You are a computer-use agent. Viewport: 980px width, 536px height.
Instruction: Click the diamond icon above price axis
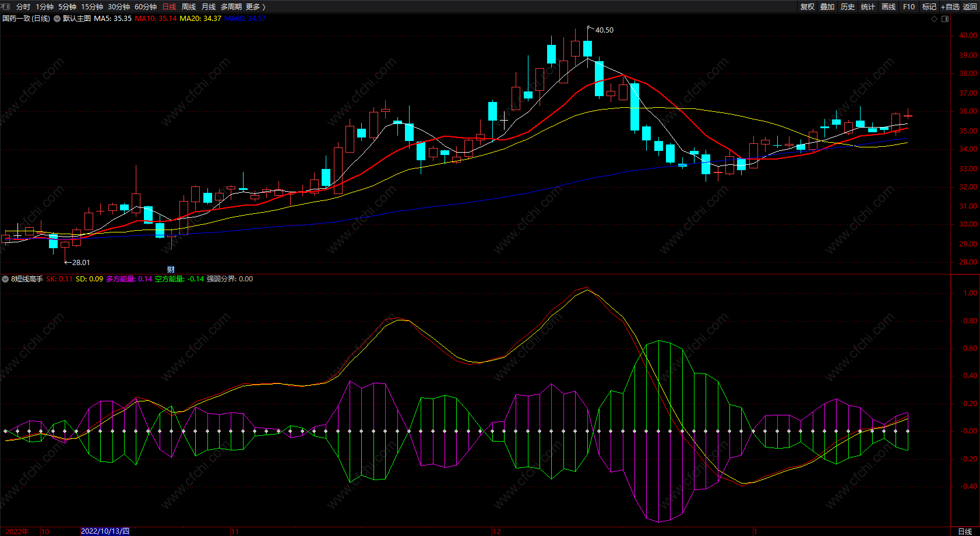click(x=935, y=19)
